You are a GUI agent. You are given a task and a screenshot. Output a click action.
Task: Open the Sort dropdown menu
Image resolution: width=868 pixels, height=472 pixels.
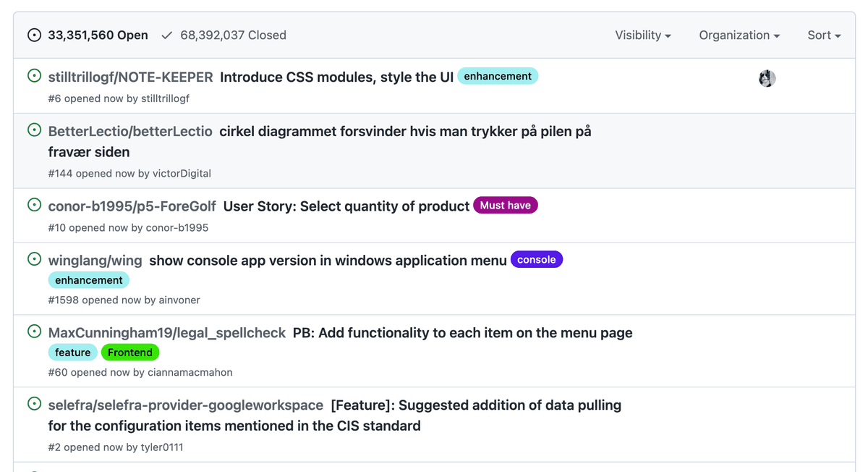[x=824, y=35]
